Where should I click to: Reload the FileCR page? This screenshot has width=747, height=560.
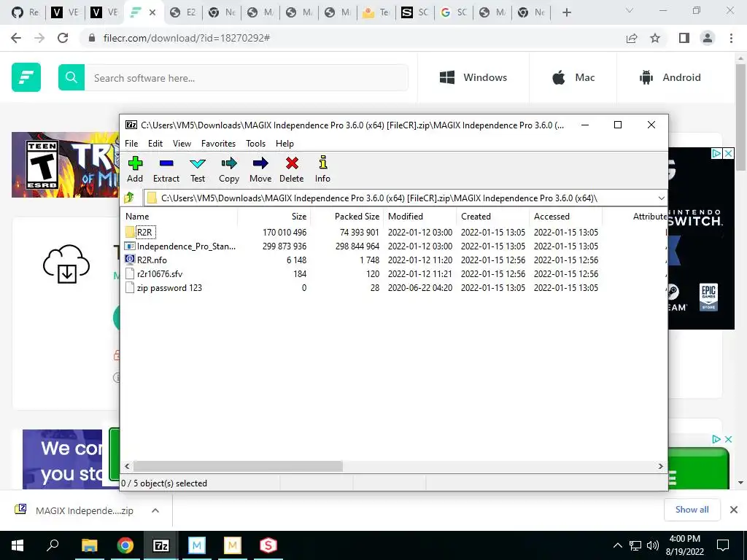(63, 38)
